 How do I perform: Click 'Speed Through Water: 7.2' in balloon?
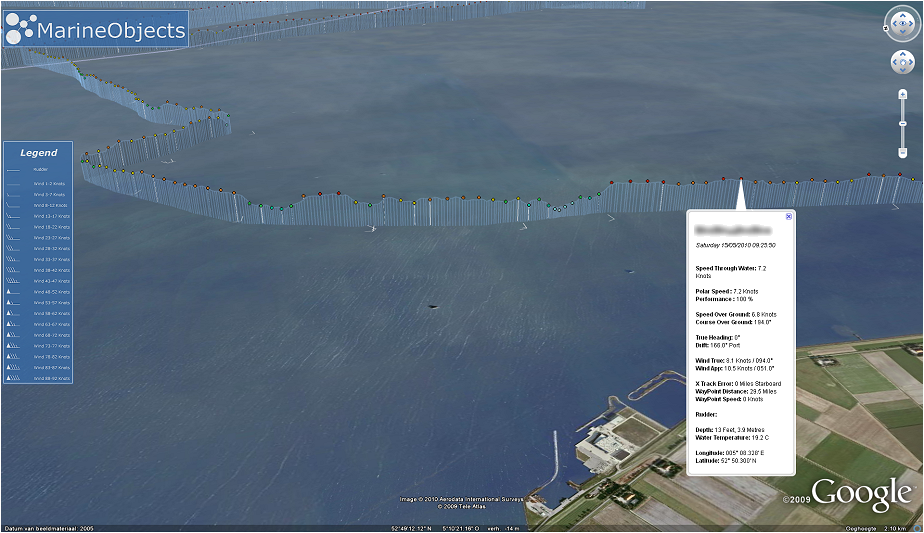click(x=731, y=268)
